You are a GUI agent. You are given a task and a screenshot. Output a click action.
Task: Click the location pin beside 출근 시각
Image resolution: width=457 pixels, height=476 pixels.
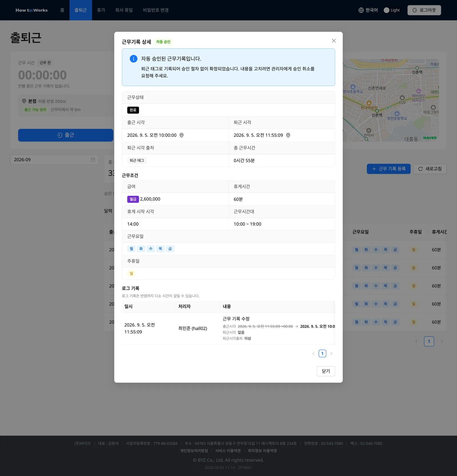click(181, 135)
